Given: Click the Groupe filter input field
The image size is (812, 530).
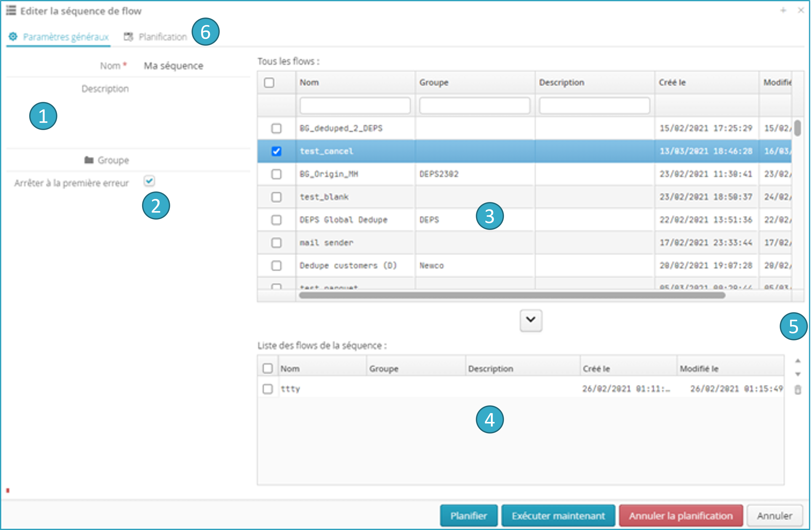Looking at the screenshot, I should coord(475,106).
